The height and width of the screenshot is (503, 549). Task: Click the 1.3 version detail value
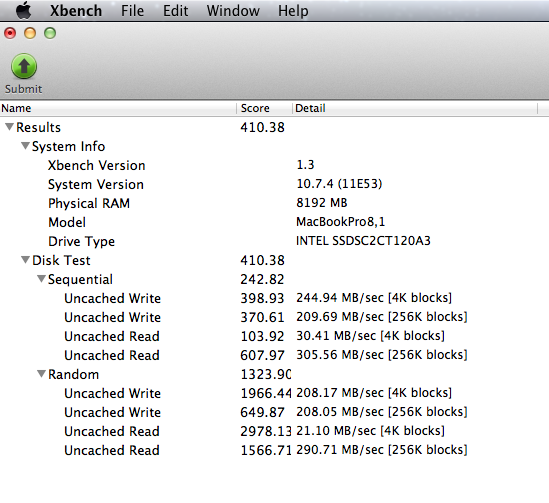[x=305, y=165]
